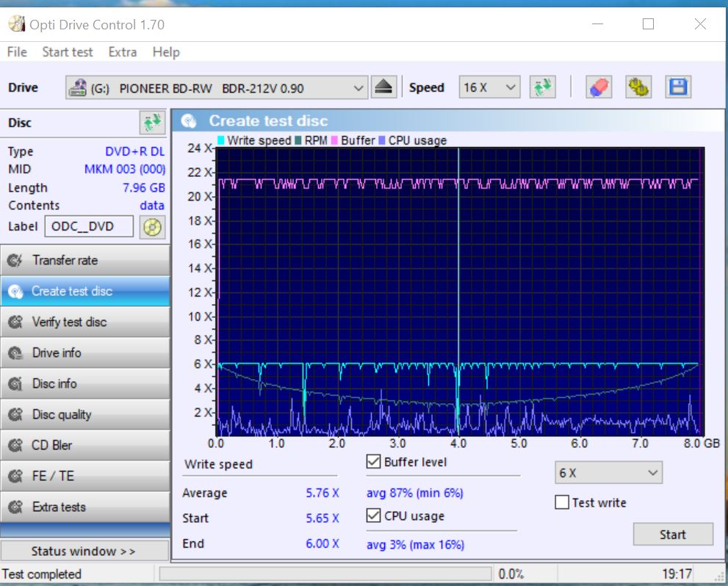Image resolution: width=728 pixels, height=586 pixels.
Task: Open the Extra menu
Action: click(122, 52)
